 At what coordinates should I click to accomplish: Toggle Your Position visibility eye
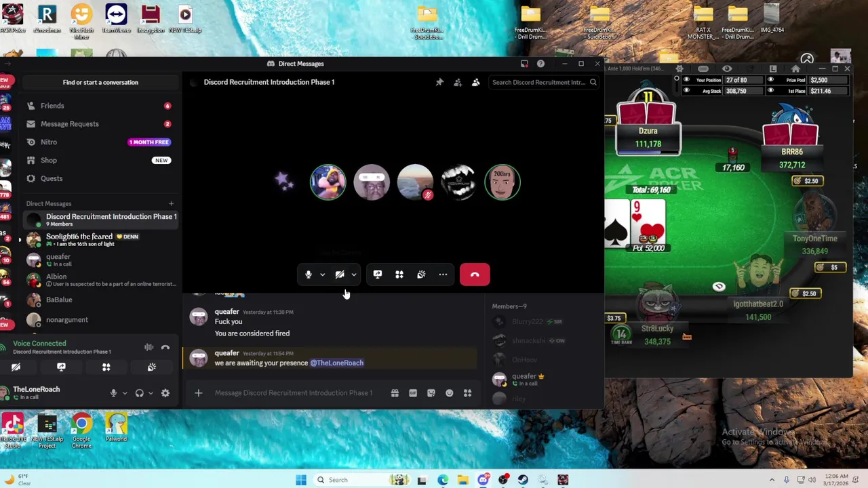tap(686, 80)
